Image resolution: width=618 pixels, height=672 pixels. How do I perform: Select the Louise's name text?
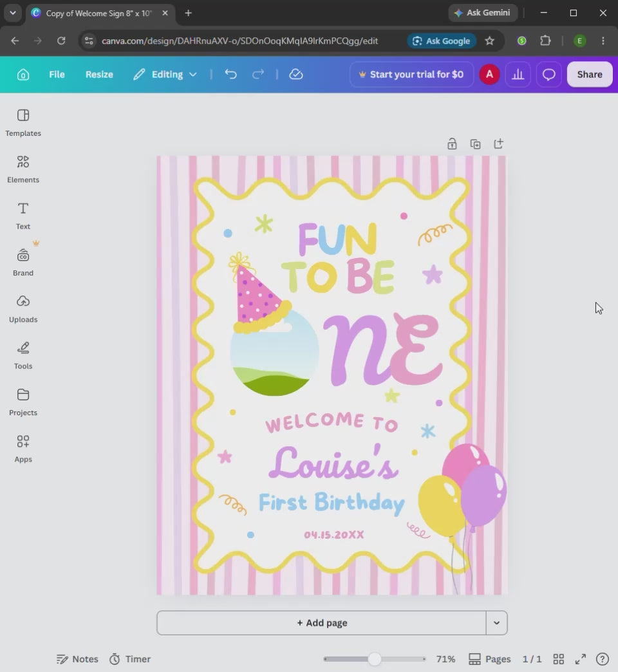[x=333, y=462]
